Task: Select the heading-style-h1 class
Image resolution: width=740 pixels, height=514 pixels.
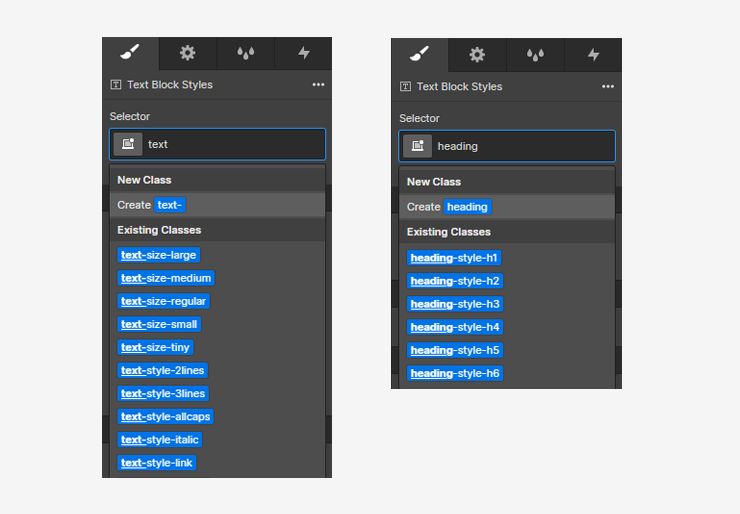Action: 454,258
